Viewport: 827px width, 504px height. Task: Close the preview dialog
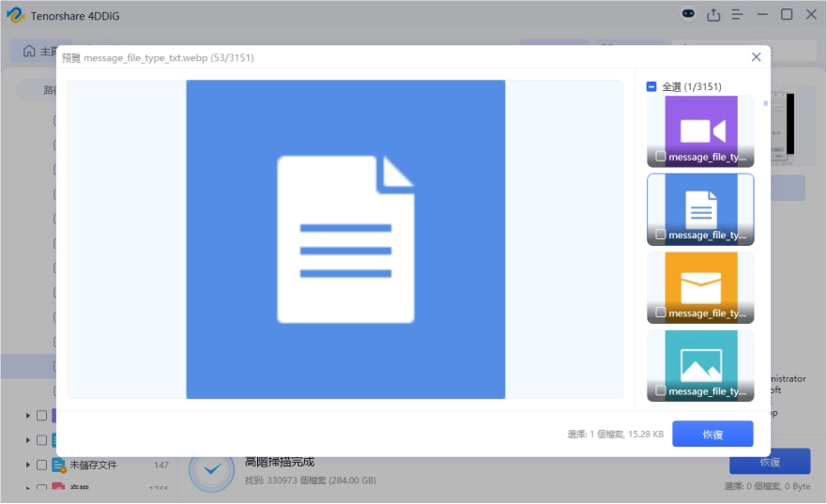tap(756, 57)
